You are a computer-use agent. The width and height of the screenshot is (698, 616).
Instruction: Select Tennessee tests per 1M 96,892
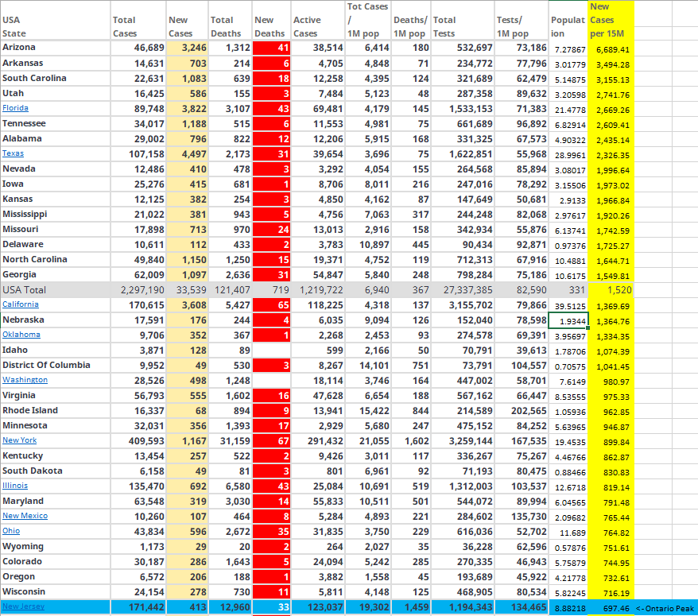522,124
